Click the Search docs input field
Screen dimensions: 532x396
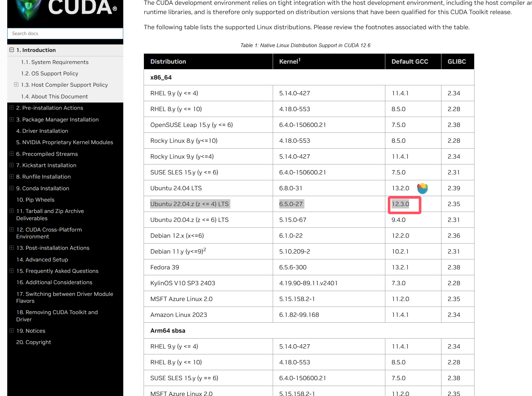65,33
